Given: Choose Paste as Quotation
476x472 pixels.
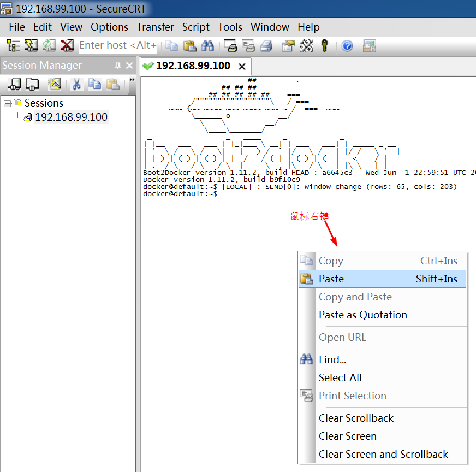Looking at the screenshot, I should (382, 315).
